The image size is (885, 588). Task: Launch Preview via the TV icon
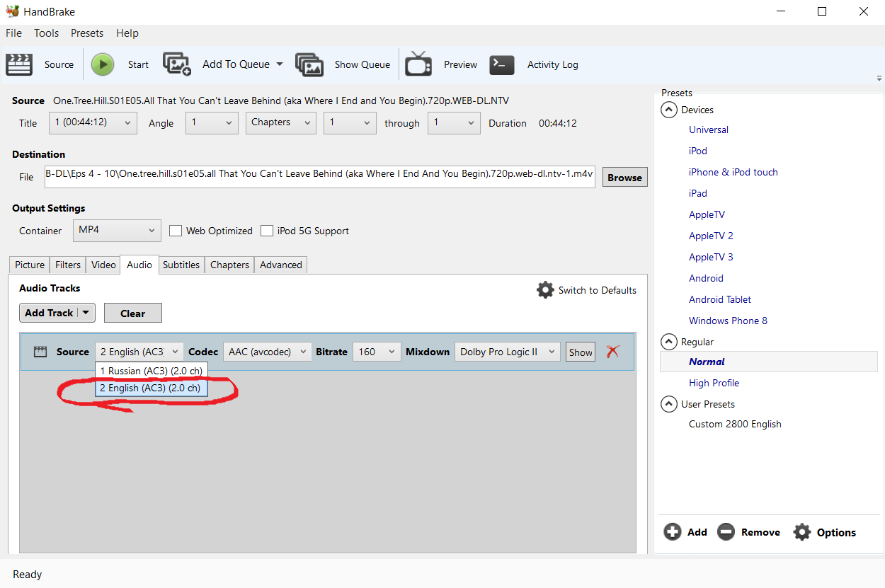click(x=418, y=64)
